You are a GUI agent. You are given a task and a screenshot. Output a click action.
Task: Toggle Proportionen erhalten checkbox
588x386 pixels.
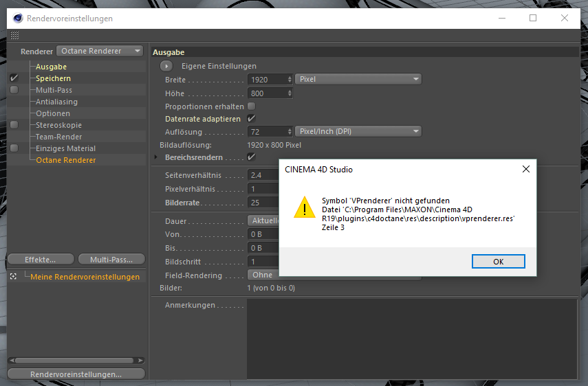tap(251, 106)
